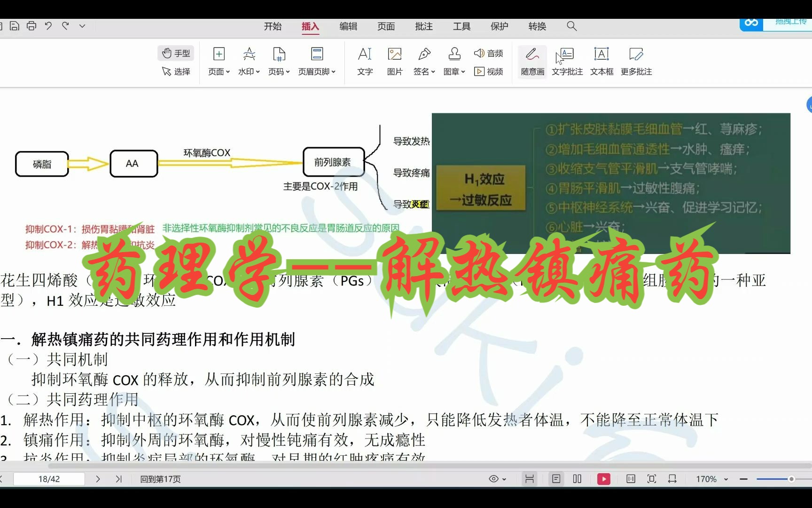Click the page number field showing 18/42
812x508 pixels.
coord(48,478)
